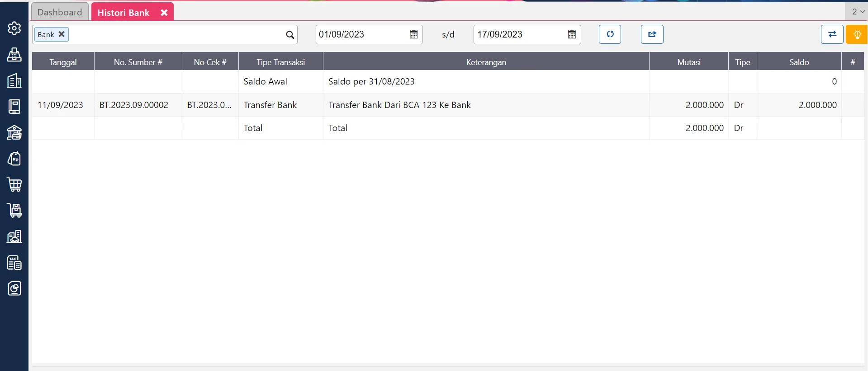The width and height of the screenshot is (868, 371).
Task: Open the start date calendar picker
Action: click(x=413, y=35)
